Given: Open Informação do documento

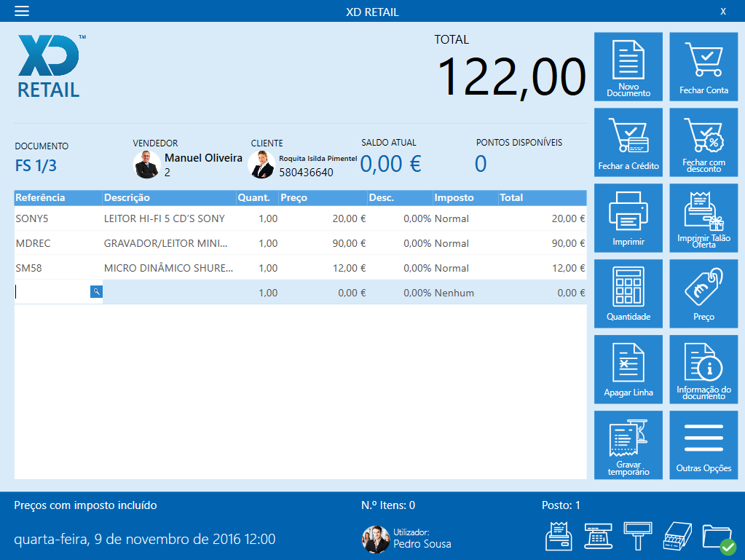Looking at the screenshot, I should [x=703, y=369].
